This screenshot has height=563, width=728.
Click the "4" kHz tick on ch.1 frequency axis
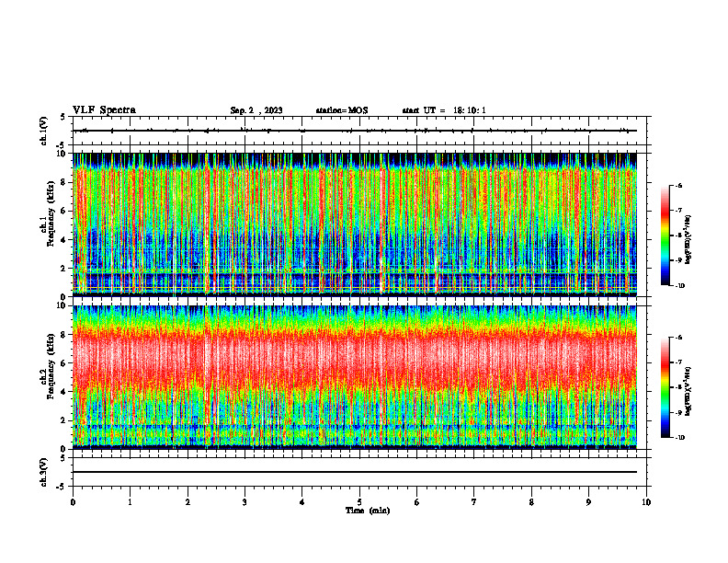(64, 240)
